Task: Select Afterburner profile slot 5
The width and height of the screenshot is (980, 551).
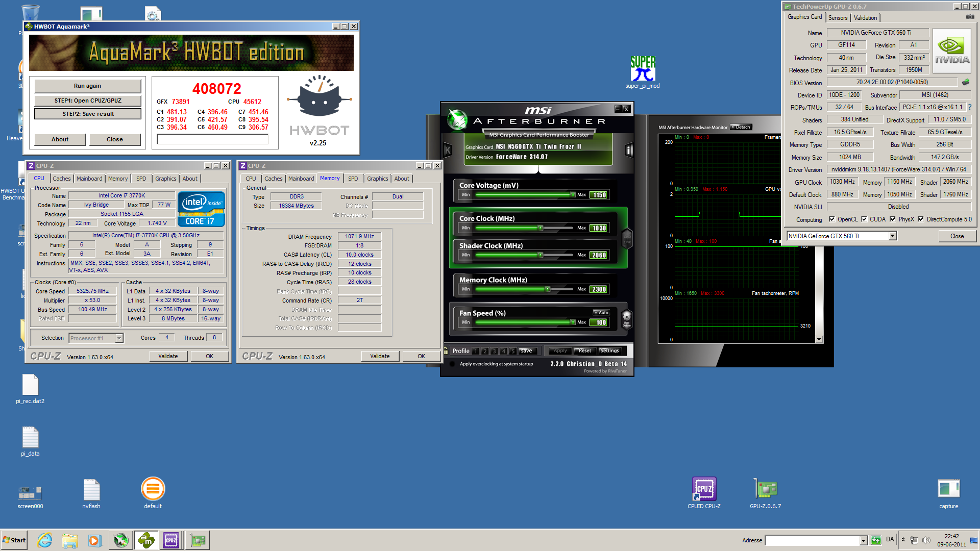Action: point(513,351)
